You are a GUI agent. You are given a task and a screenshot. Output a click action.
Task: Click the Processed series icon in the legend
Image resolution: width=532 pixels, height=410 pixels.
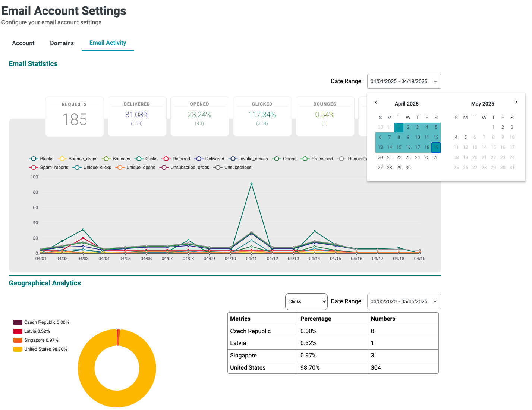pyautogui.click(x=305, y=159)
